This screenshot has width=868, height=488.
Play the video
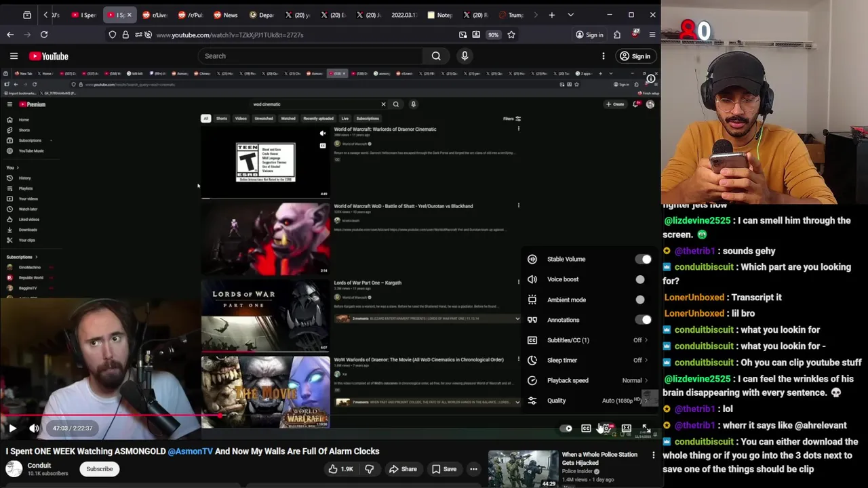pos(12,428)
